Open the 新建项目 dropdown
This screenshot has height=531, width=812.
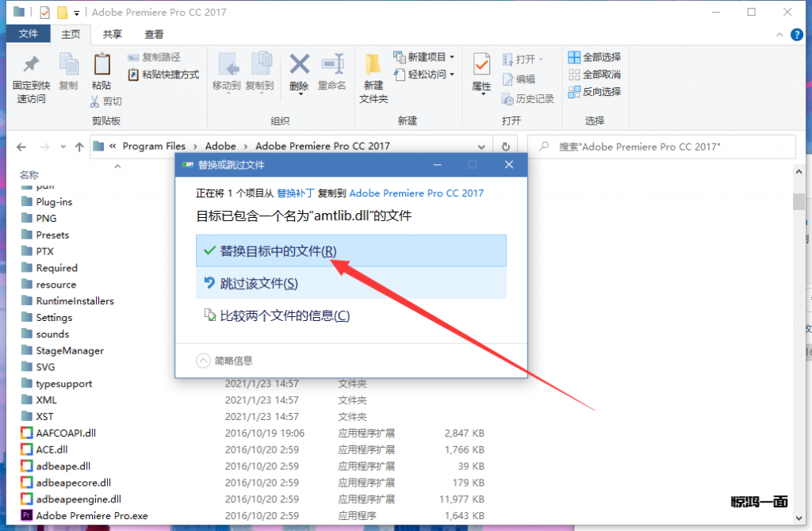click(x=425, y=57)
